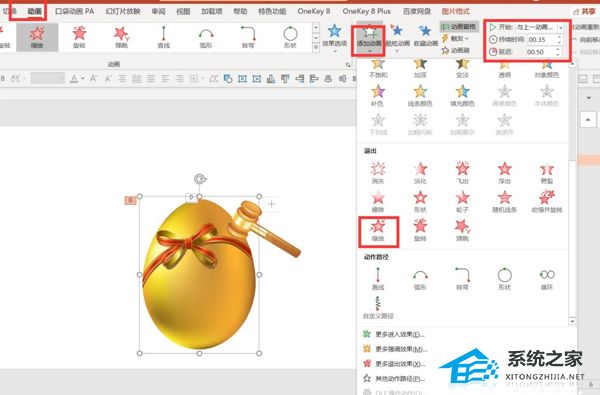Click the 填充颜色 emphasis star icon
The height and width of the screenshot is (395, 600).
(462, 95)
